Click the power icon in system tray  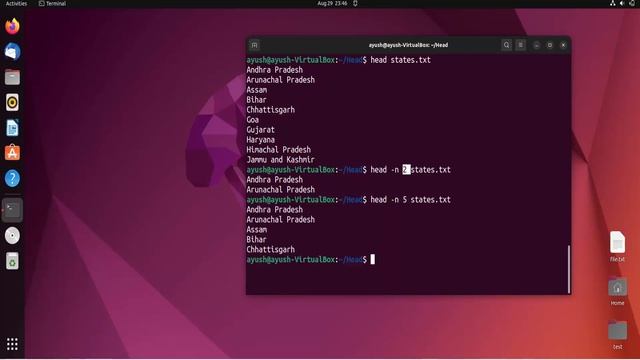pos(632,3)
